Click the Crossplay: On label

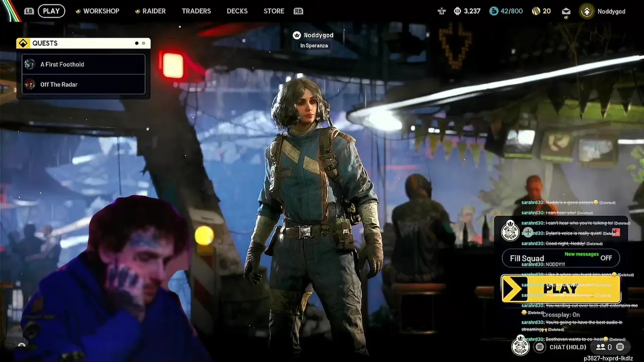click(561, 315)
